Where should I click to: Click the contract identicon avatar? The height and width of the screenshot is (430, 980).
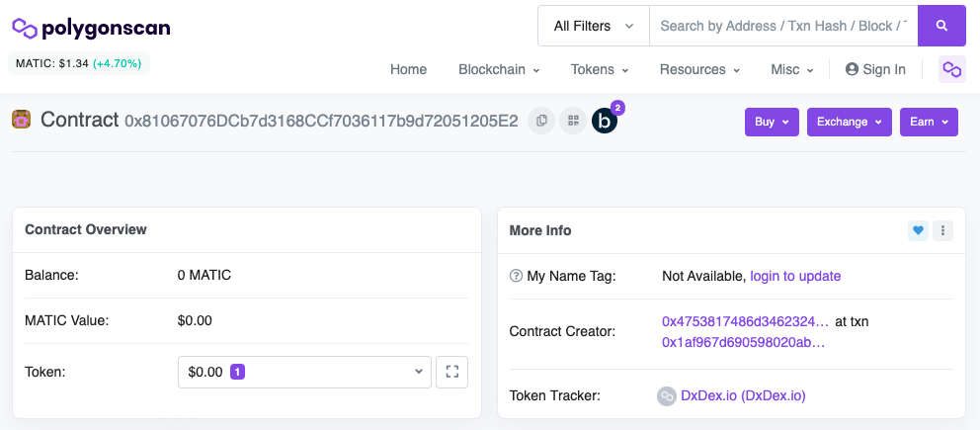(22, 119)
